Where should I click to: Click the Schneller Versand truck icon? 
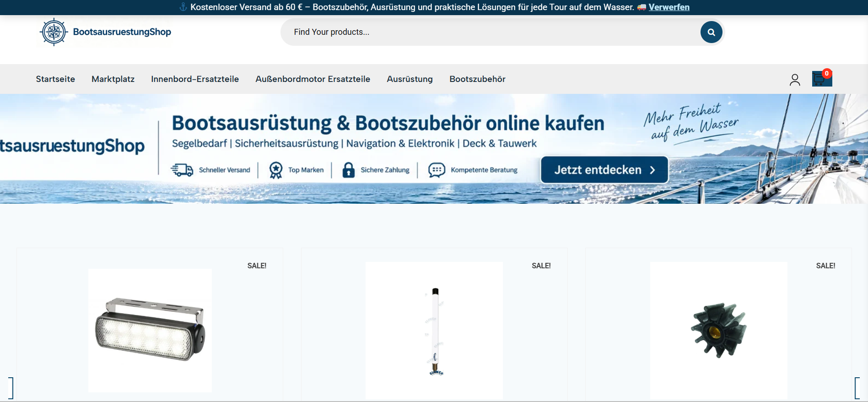tap(182, 170)
